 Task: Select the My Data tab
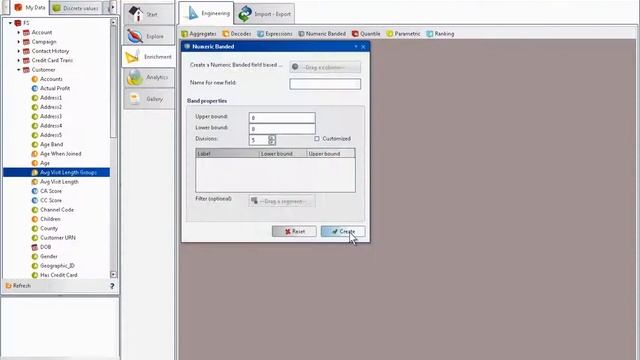[29, 7]
